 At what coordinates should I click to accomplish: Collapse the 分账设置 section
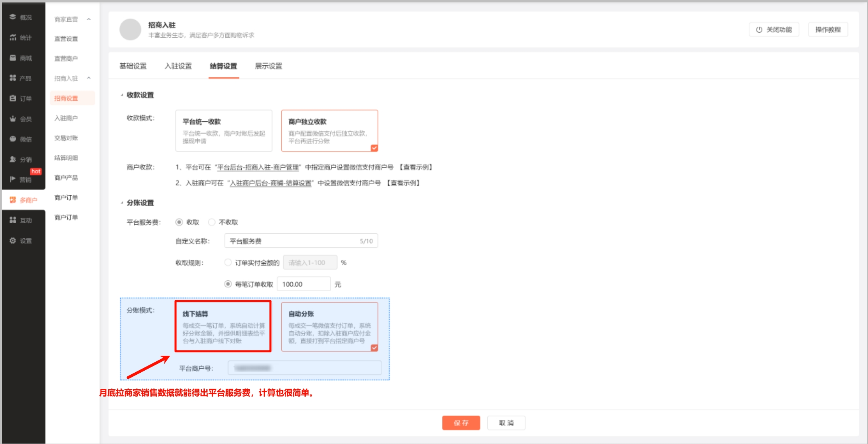(x=122, y=203)
